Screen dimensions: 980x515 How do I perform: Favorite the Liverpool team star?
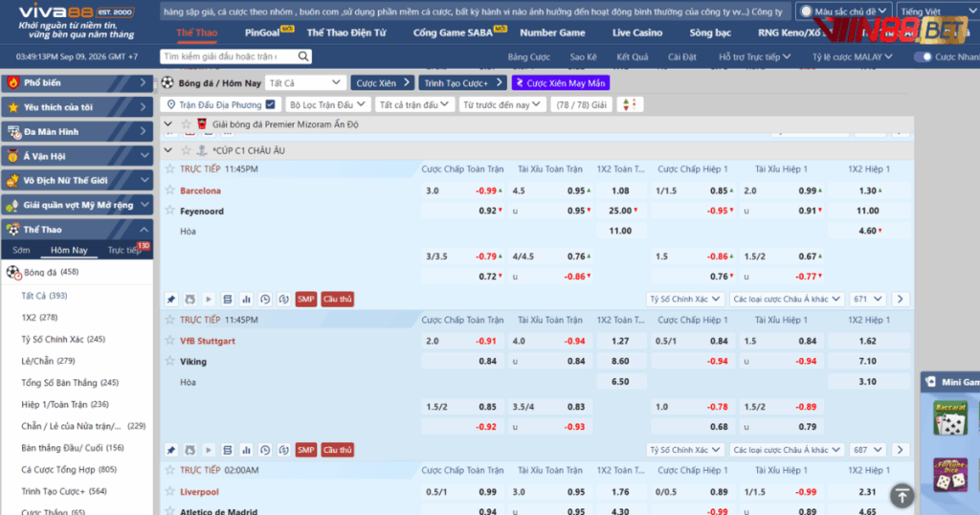[170, 491]
